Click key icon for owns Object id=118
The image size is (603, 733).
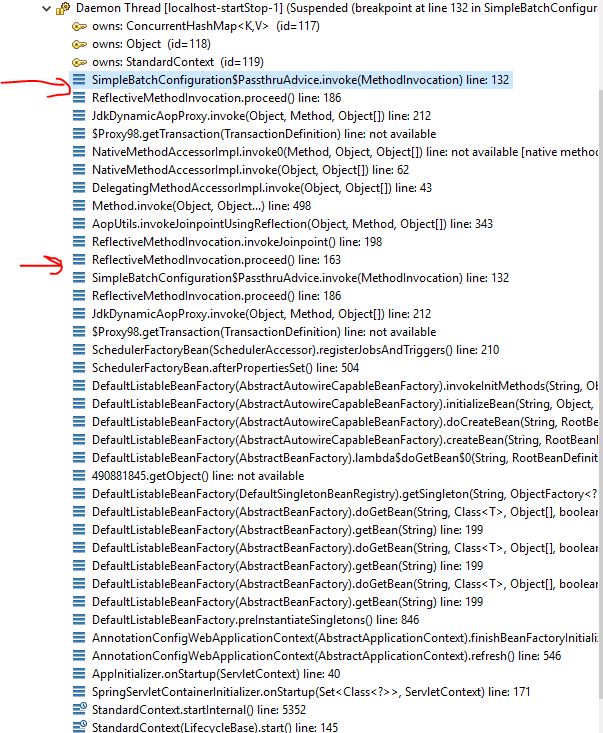tap(79, 44)
